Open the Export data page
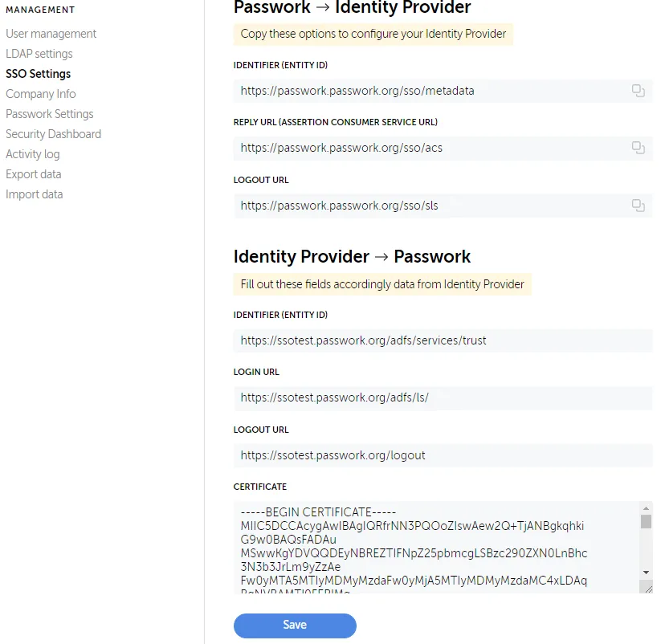Screen dimensions: 665x644 33,174
